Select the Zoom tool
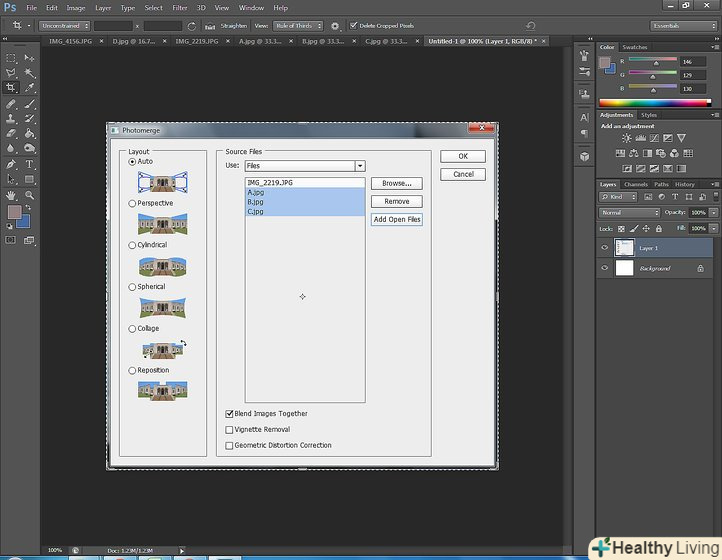This screenshot has height=560, width=722. [29, 195]
